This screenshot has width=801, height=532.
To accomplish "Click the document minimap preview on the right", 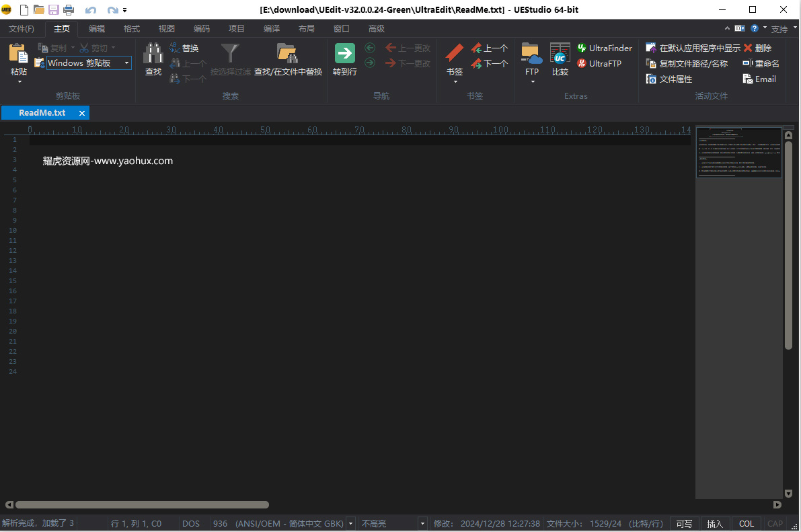I will (738, 152).
